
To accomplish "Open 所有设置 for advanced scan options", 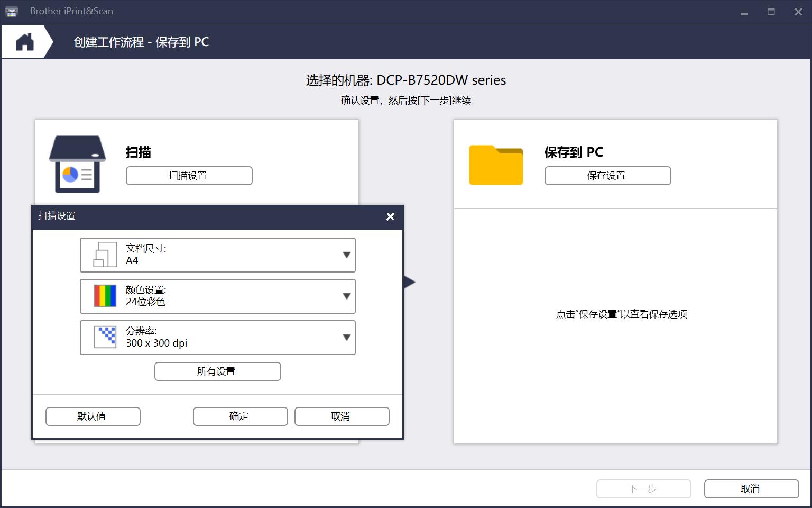I will pyautogui.click(x=217, y=371).
